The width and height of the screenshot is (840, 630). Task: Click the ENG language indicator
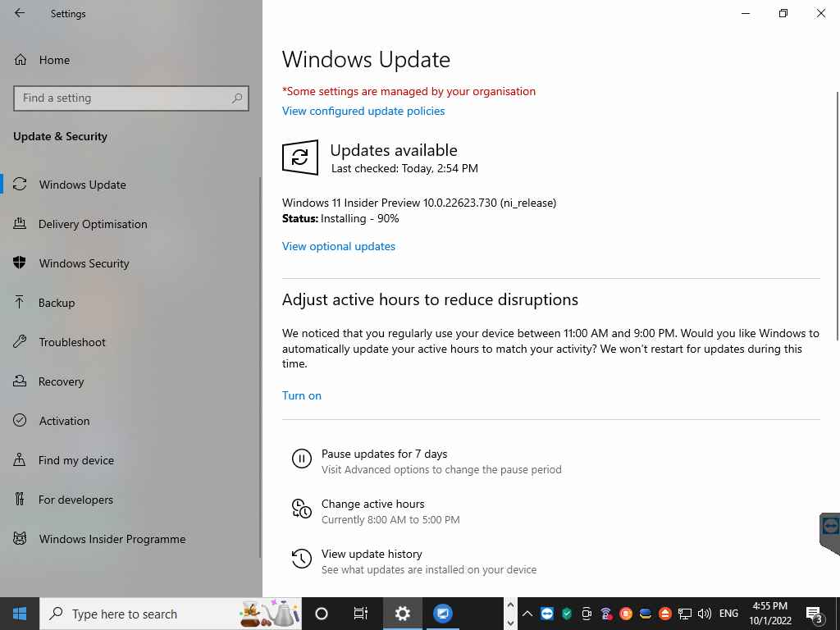[x=728, y=614]
